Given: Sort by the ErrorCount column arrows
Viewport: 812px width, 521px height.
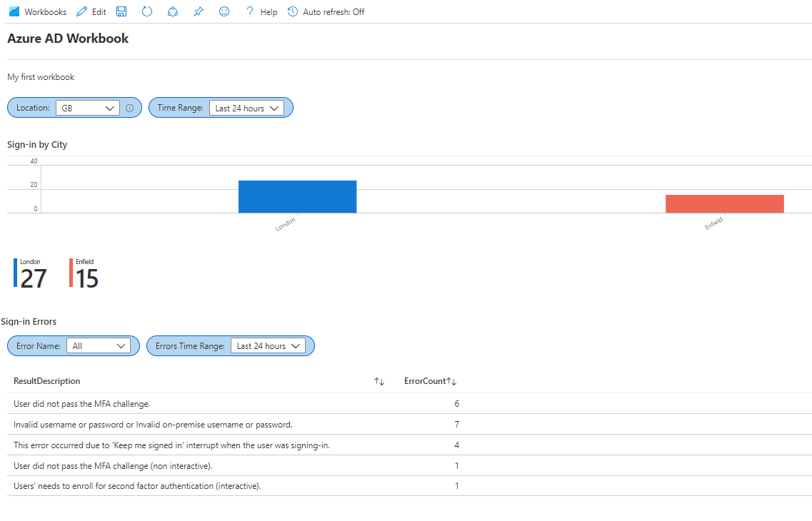Looking at the screenshot, I should click(x=451, y=382).
